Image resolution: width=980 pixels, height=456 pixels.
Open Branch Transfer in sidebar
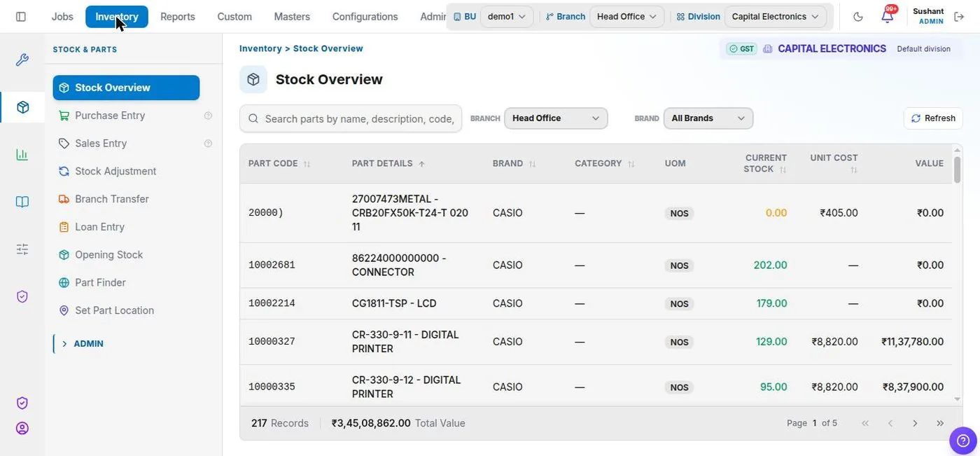click(x=112, y=199)
